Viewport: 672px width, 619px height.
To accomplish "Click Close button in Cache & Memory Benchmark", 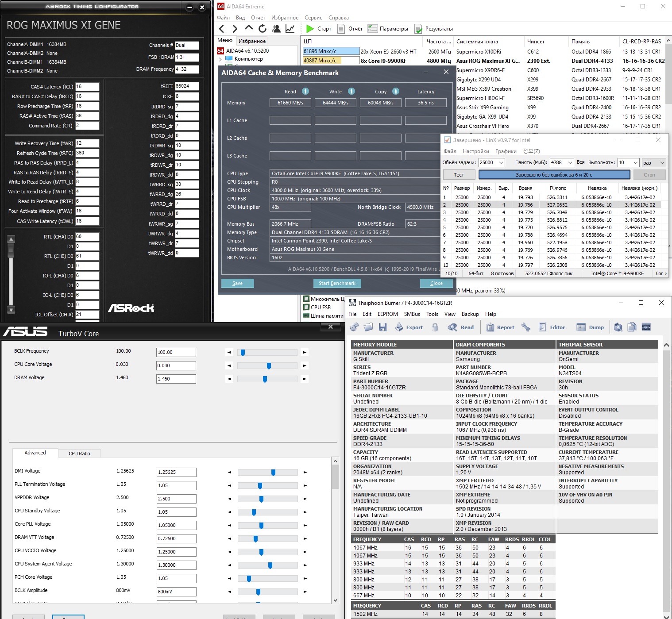I will [436, 283].
